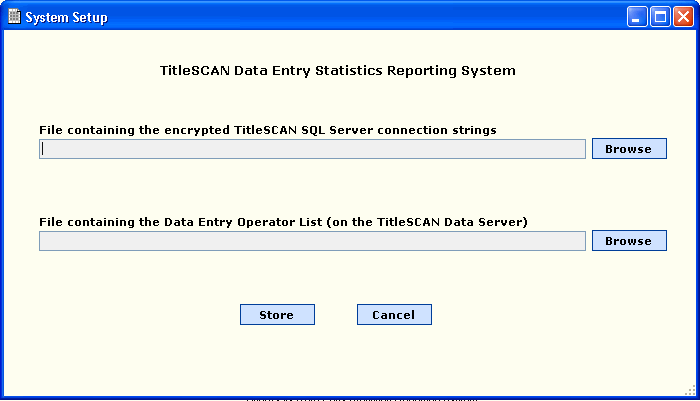Click the Store button
Image resolution: width=700 pixels, height=401 pixels.
[277, 315]
